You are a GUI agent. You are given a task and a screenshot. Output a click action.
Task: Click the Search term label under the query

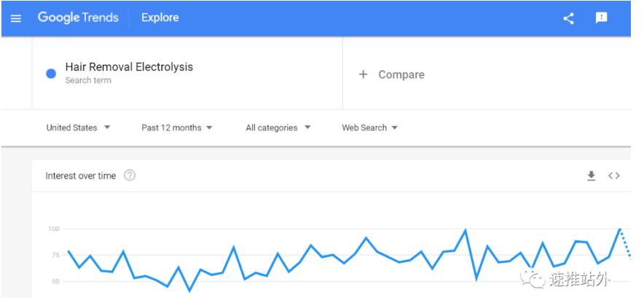(x=88, y=80)
